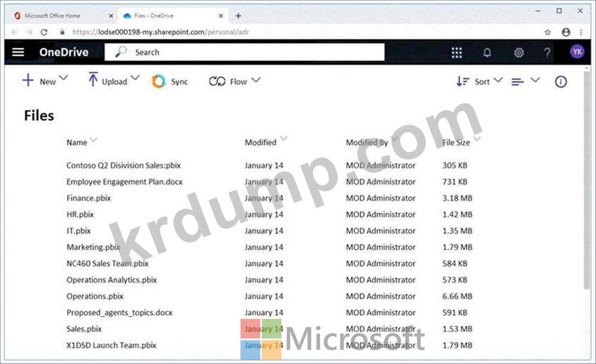Open a new browser tab
The image size is (596, 364).
tap(238, 16)
